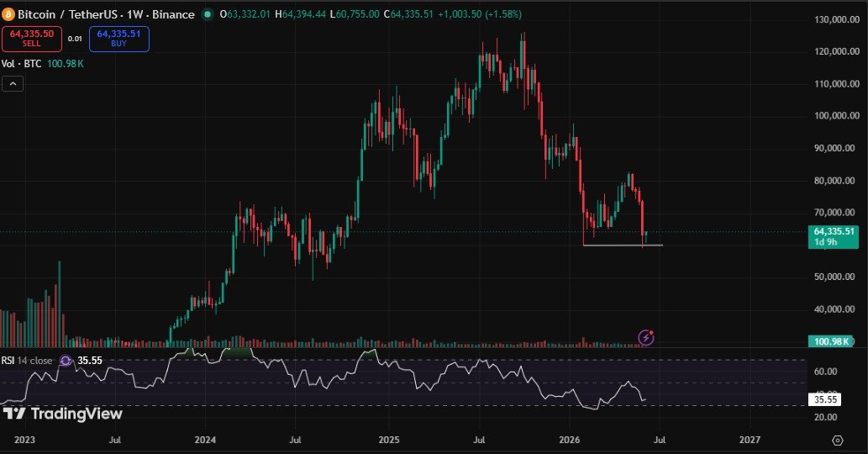Click the red SELL 64,335.50 button
This screenshot has height=454, width=868.
pyautogui.click(x=32, y=39)
